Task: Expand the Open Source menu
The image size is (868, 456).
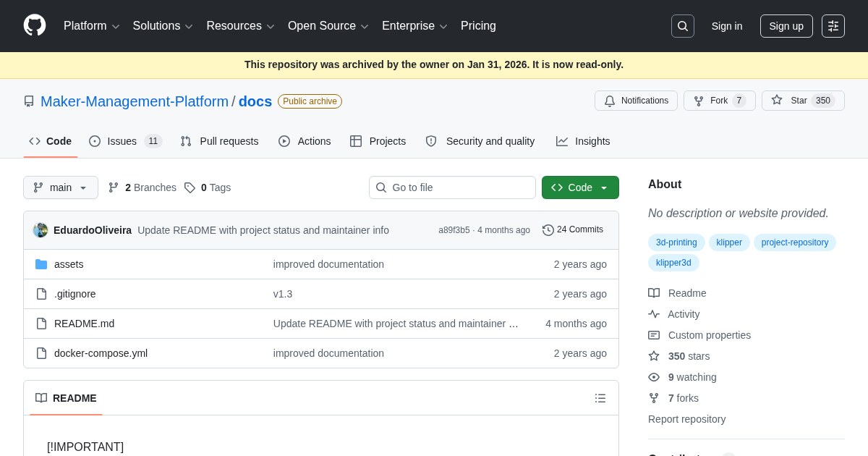Action: 328,26
